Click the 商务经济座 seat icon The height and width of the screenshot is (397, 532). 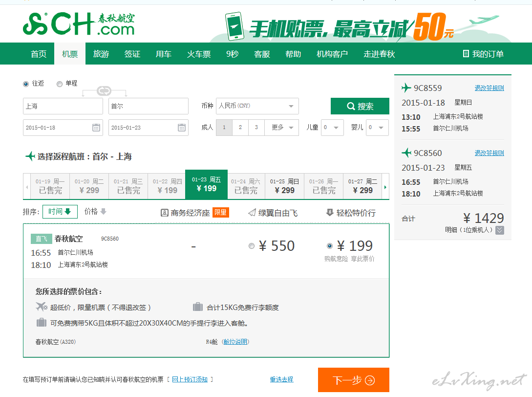[x=164, y=213]
